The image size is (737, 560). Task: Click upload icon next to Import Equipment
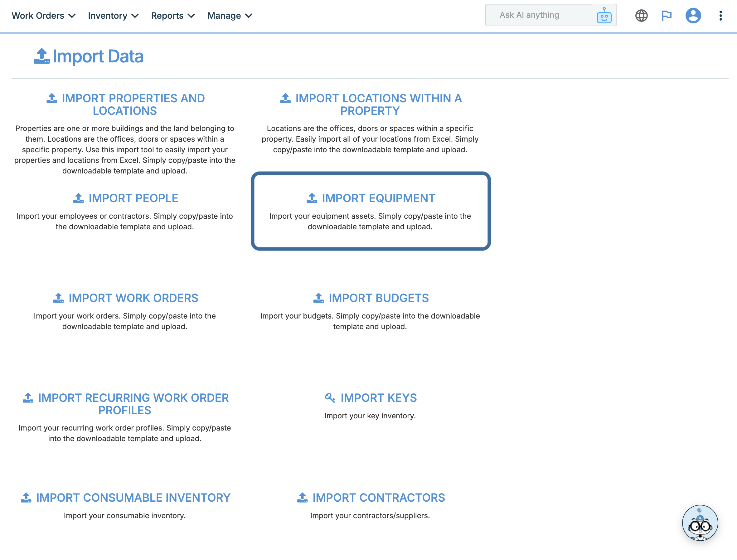(x=312, y=198)
